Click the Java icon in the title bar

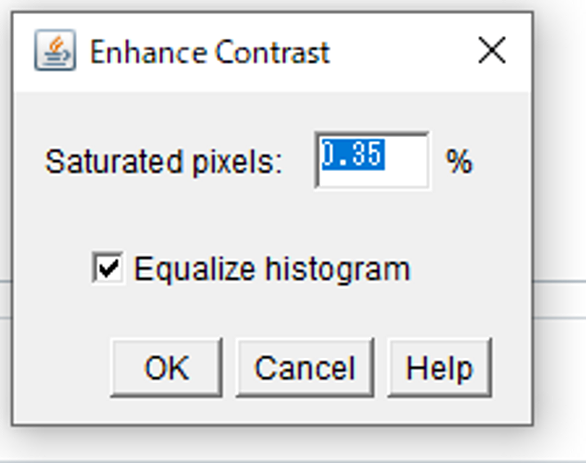click(55, 50)
